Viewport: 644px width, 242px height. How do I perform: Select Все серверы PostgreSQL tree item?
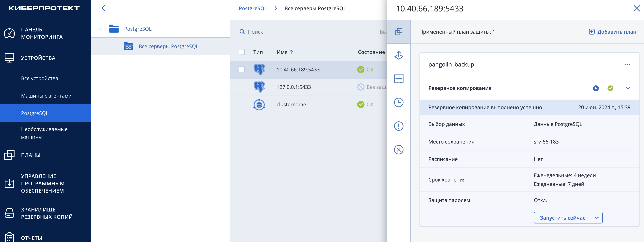[x=168, y=46]
